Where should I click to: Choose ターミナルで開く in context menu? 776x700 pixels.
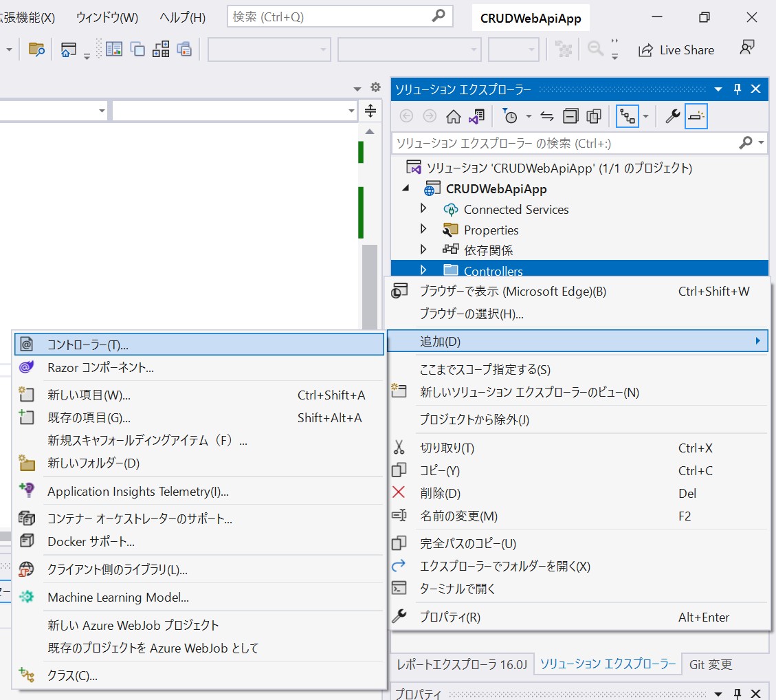[x=577, y=589]
